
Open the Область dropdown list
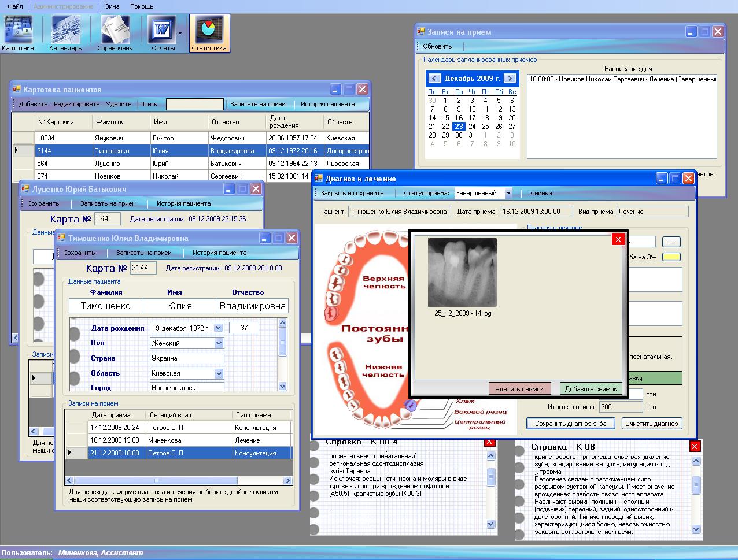click(x=219, y=373)
